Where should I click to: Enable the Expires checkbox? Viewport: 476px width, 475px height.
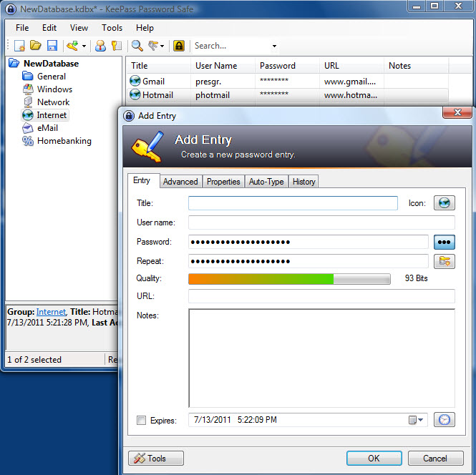pos(141,421)
